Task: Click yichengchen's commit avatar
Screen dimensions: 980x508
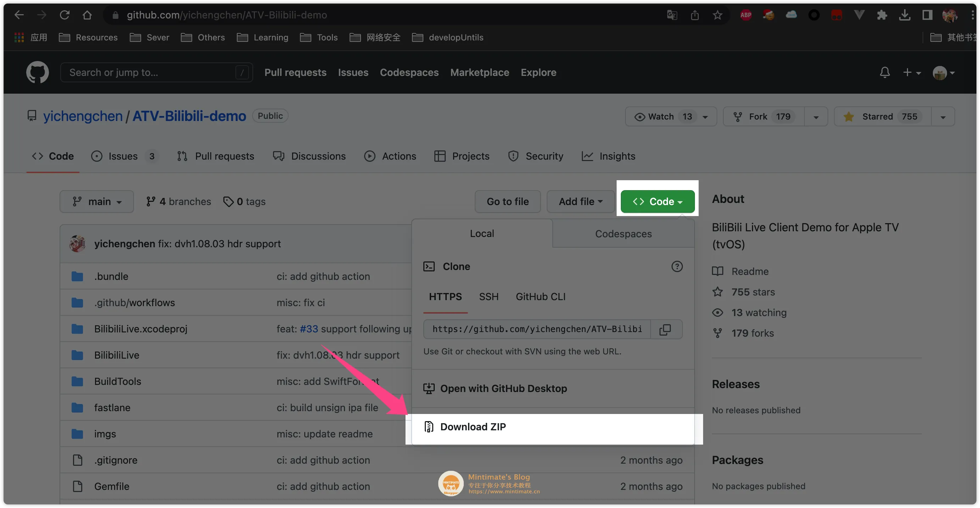Action: pyautogui.click(x=77, y=244)
